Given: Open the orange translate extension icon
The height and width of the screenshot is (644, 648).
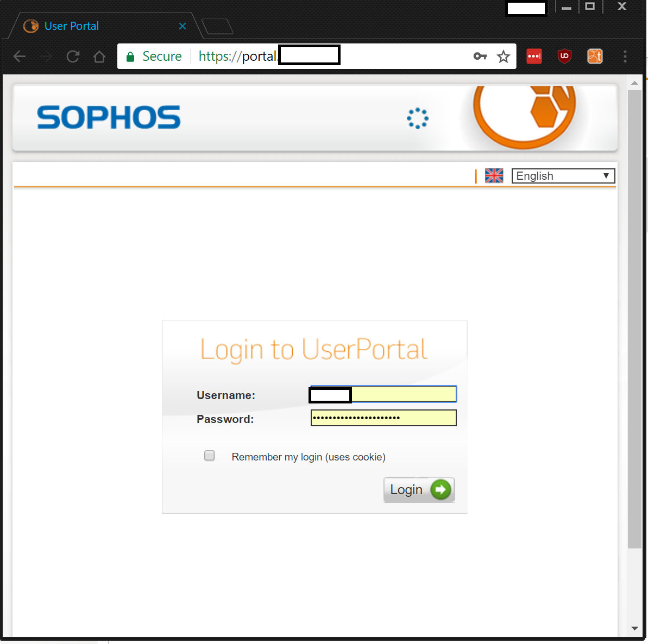Looking at the screenshot, I should point(595,56).
